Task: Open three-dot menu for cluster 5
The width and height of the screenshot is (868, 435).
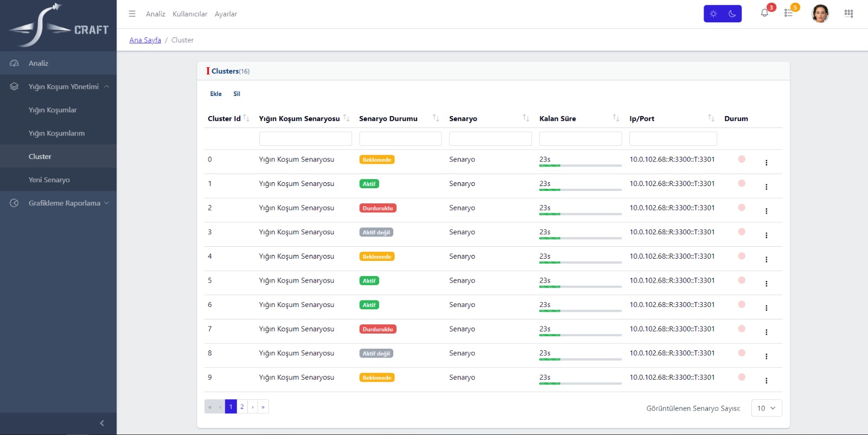Action: click(x=766, y=284)
